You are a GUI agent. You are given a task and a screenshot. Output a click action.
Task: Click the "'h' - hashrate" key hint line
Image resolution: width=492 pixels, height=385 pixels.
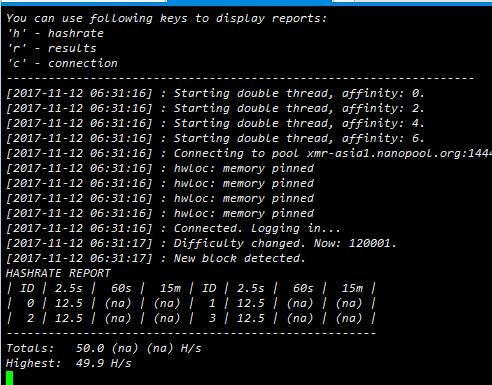[55, 33]
